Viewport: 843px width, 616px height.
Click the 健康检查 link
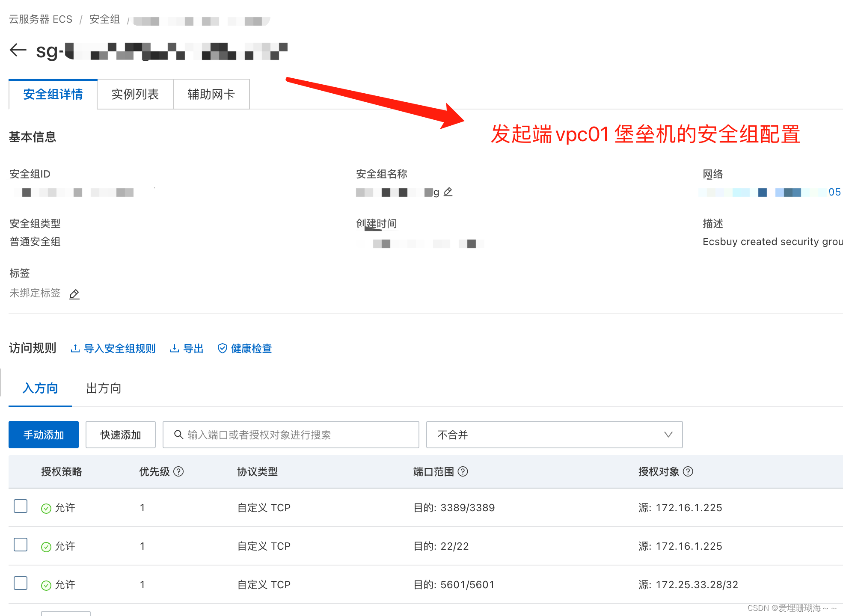coord(252,348)
